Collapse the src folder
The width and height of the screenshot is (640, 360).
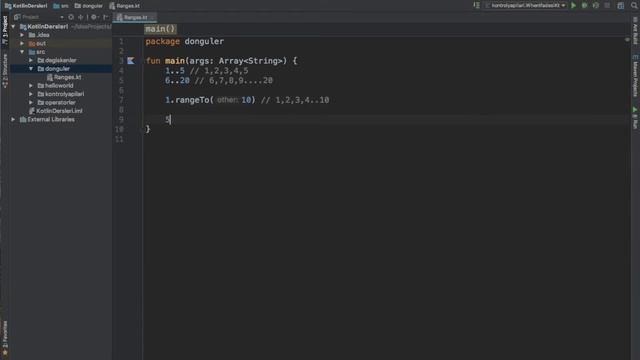click(22, 52)
